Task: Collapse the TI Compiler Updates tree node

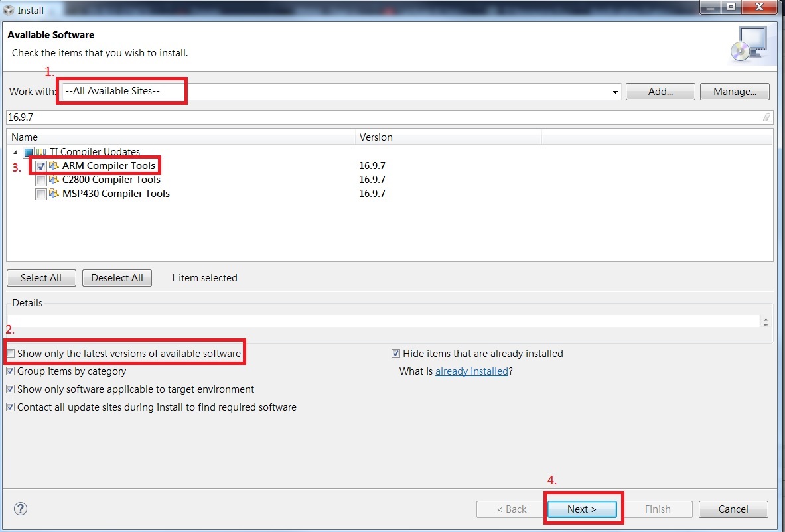Action: (15, 152)
